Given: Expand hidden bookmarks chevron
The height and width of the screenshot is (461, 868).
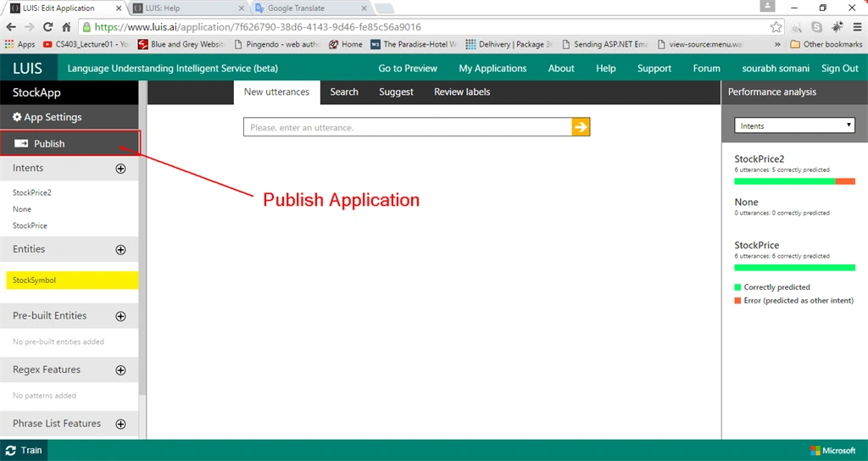Looking at the screenshot, I should tap(777, 44).
